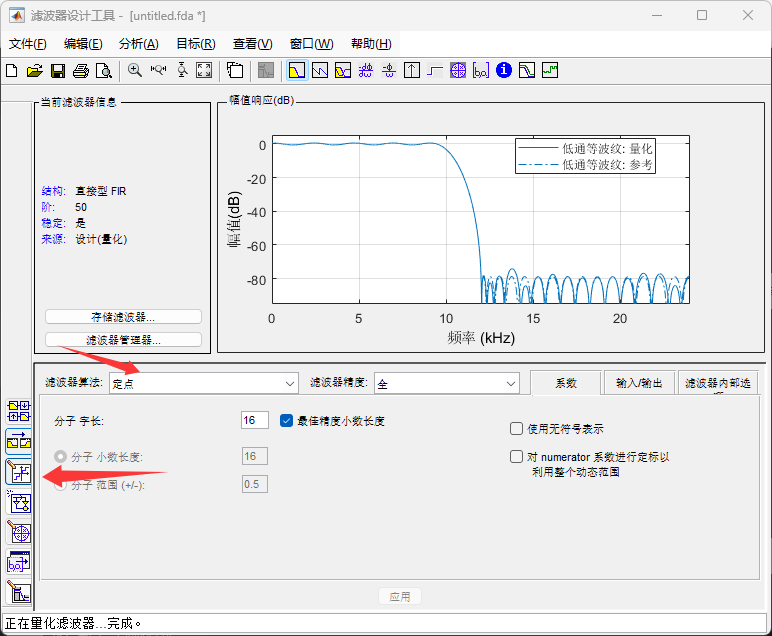Uncheck the best-precision fraction length checkbox
This screenshot has width=772, height=636.
click(287, 421)
